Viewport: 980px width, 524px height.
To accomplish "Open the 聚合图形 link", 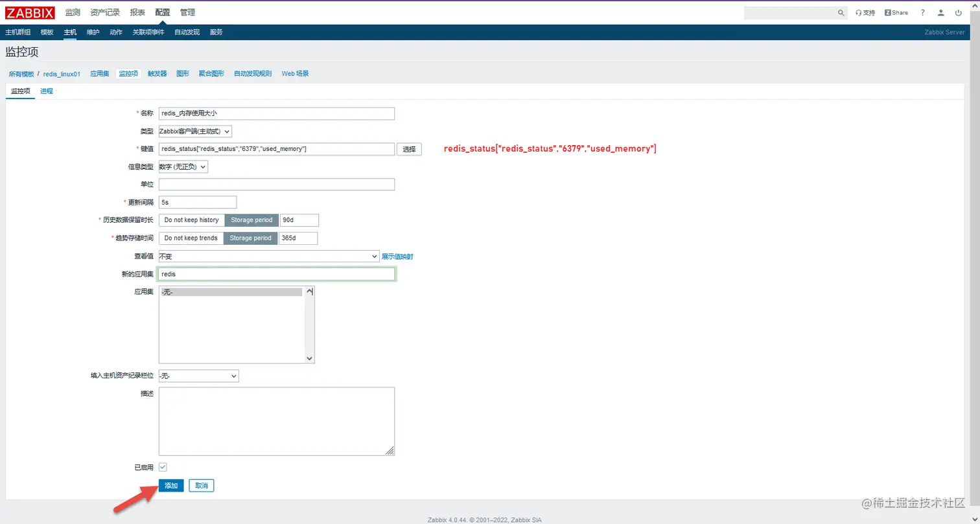I will click(x=211, y=74).
